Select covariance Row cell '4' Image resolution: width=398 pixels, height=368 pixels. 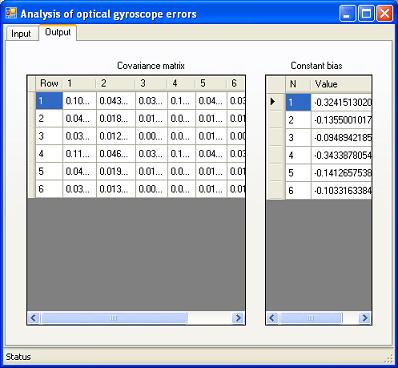tap(49, 154)
